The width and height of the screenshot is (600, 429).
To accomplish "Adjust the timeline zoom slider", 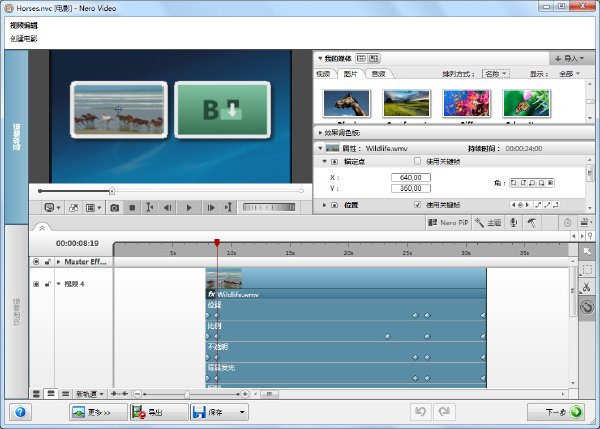I will (x=187, y=394).
